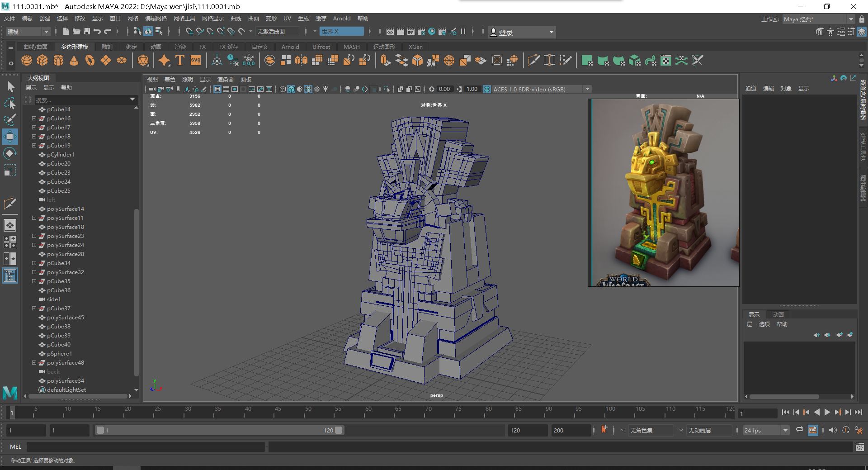Open the 编辑网格 menu
This screenshot has width=868, height=470.
tap(156, 19)
